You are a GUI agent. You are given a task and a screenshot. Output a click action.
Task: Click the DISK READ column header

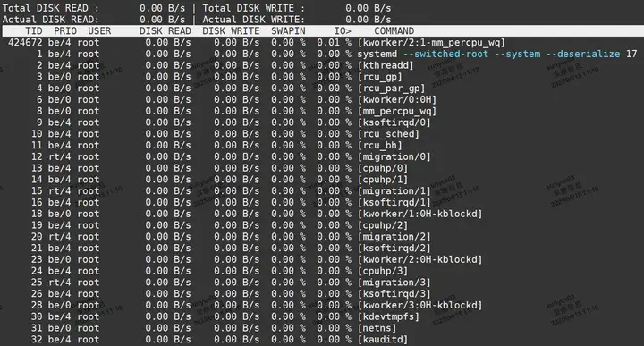[x=165, y=31]
